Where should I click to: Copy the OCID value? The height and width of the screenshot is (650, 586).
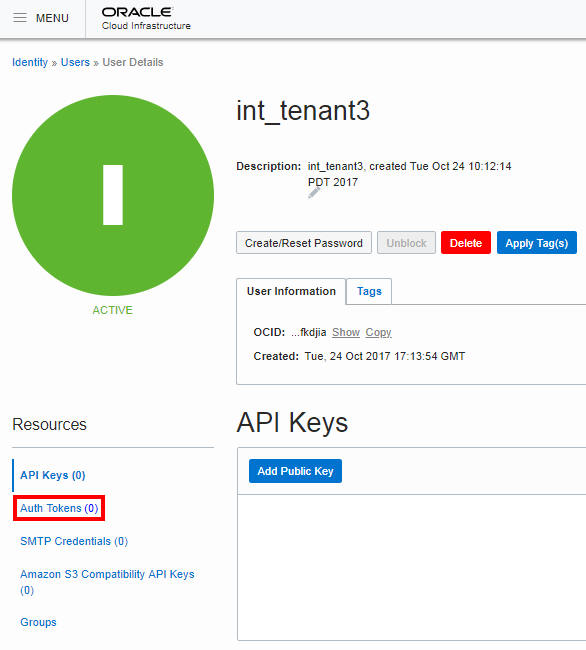pos(378,332)
